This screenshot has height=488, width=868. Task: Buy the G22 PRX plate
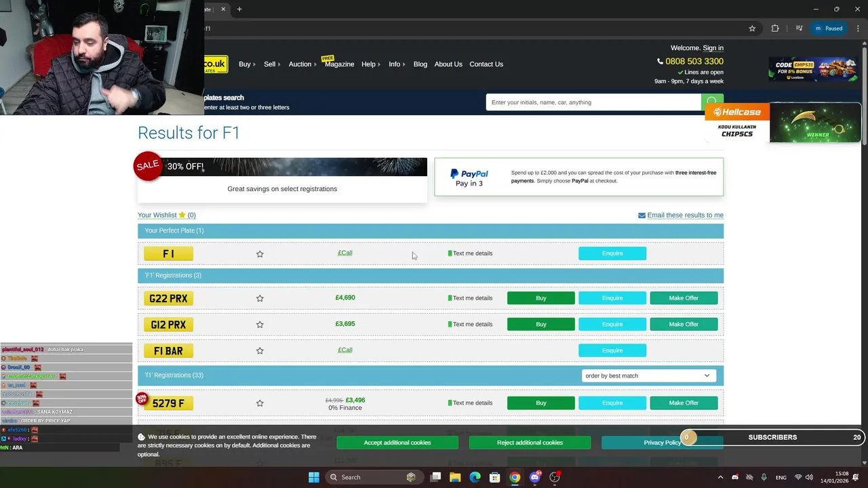(x=541, y=298)
